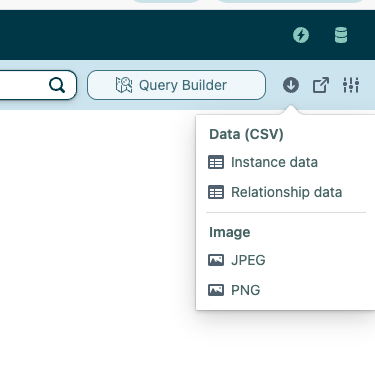Click the Data (CSV) section heading

pyautogui.click(x=246, y=134)
